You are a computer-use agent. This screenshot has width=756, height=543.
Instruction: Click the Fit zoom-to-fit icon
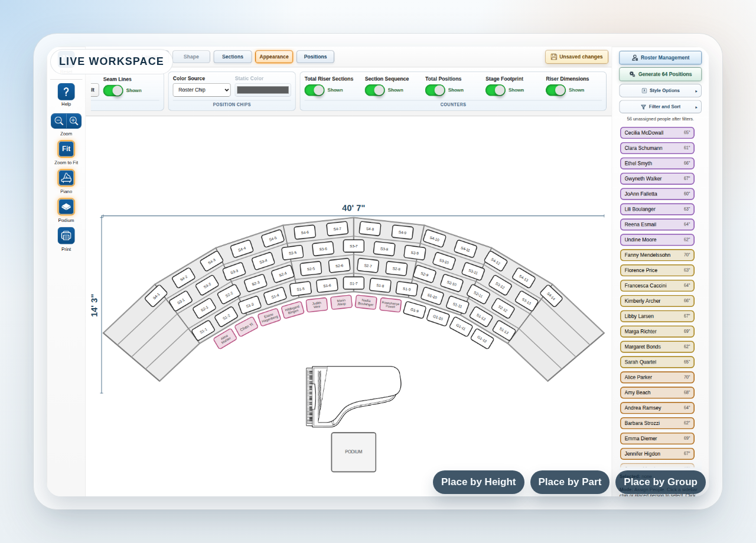66,149
